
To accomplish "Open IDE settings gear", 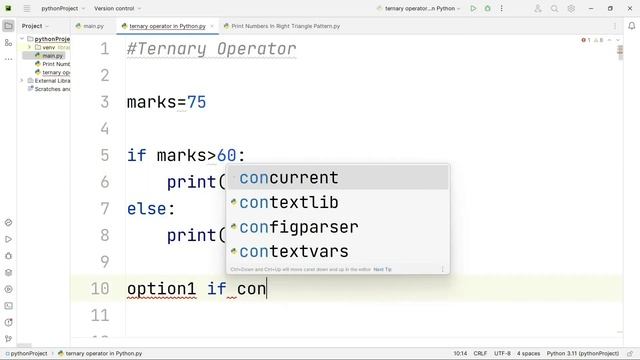I will pyautogui.click(x=571, y=8).
